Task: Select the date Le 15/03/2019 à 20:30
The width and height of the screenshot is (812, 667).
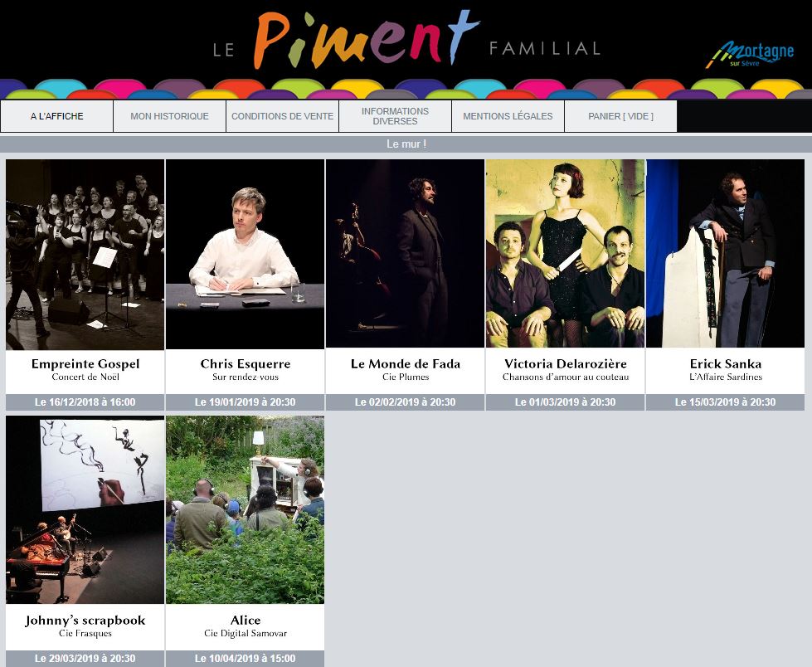Action: coord(725,402)
